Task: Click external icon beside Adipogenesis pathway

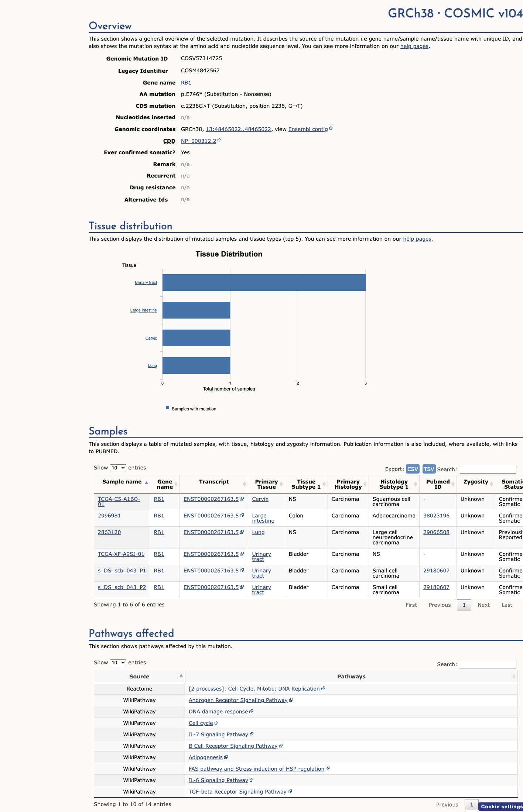Action: [x=226, y=757]
